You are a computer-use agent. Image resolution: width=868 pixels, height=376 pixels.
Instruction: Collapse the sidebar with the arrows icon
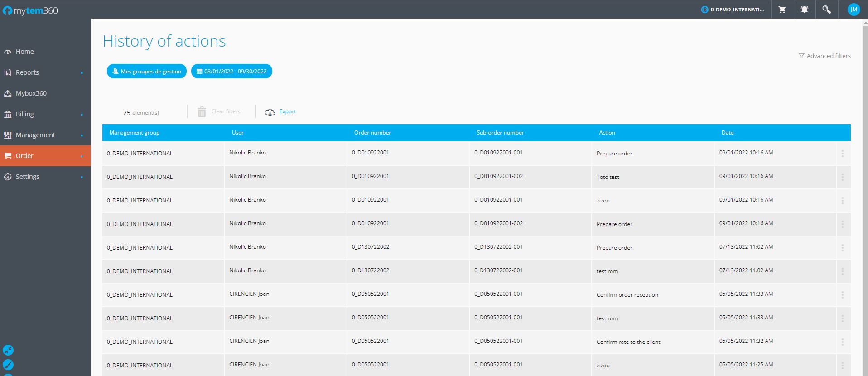click(8, 350)
